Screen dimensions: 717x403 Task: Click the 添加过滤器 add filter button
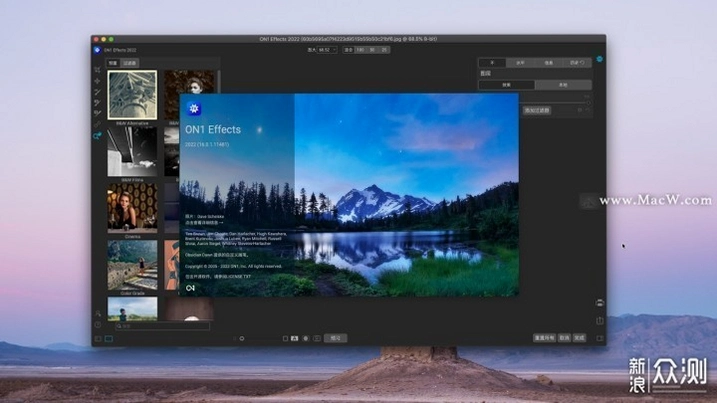[x=537, y=111]
